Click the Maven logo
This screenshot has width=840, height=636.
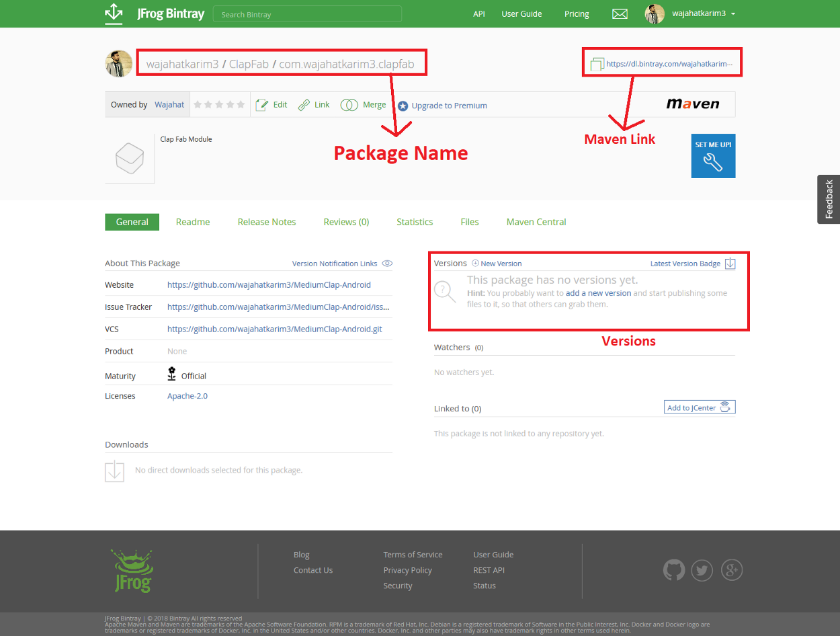coord(693,104)
